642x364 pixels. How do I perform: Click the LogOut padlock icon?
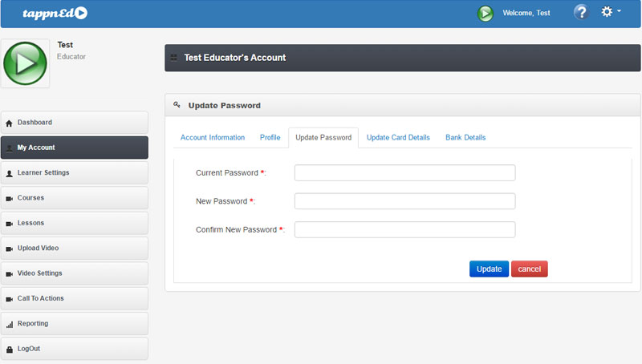click(9, 350)
